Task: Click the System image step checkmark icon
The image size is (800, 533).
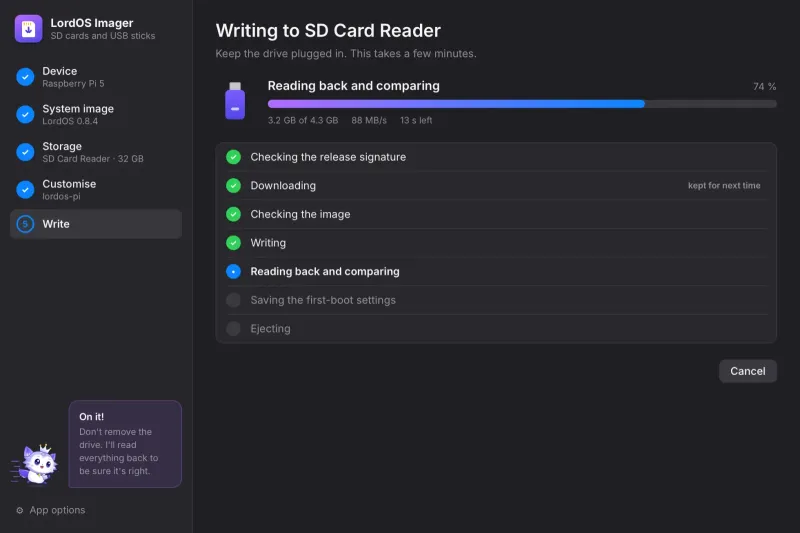Action: (25, 114)
